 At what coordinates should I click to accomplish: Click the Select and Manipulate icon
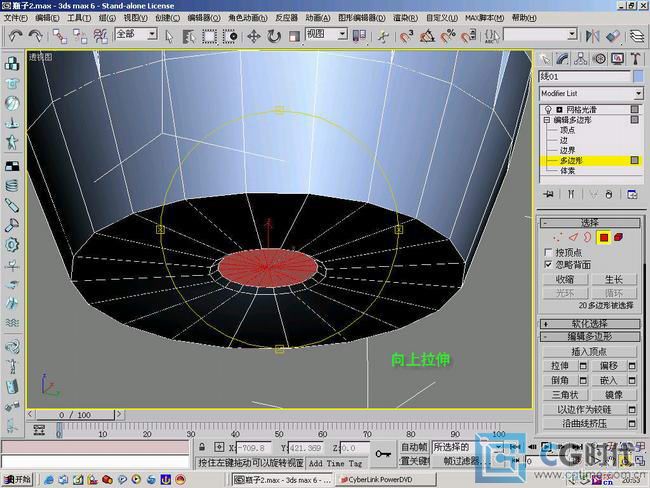tap(383, 36)
